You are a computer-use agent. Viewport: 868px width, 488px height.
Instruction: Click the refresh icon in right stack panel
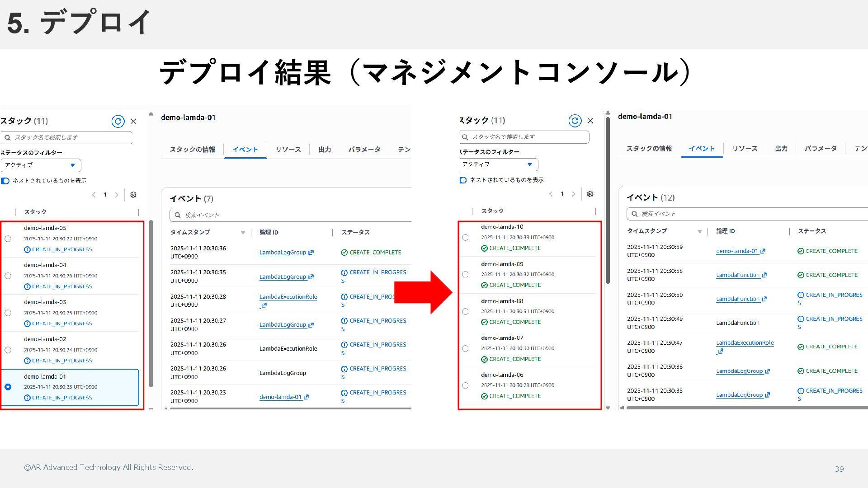(x=575, y=121)
